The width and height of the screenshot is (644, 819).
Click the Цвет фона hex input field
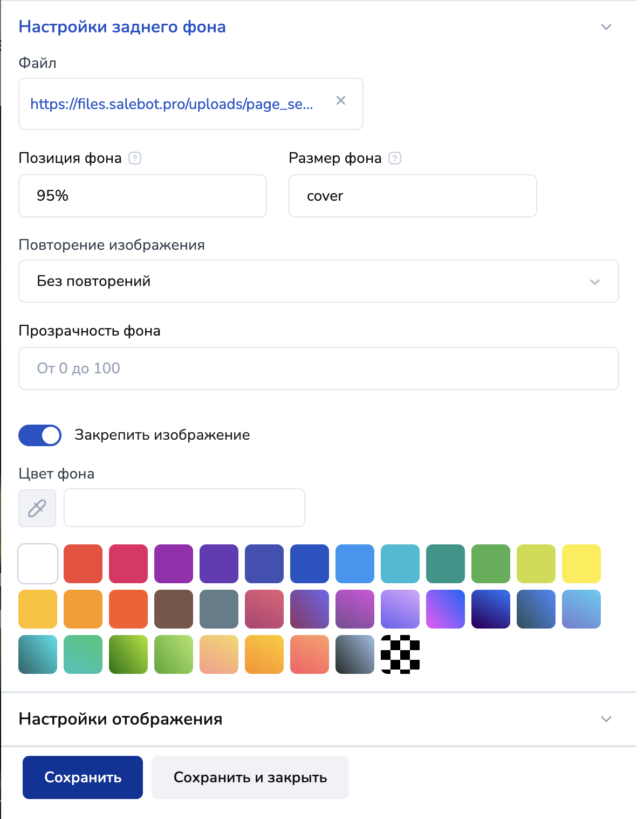[x=184, y=508]
